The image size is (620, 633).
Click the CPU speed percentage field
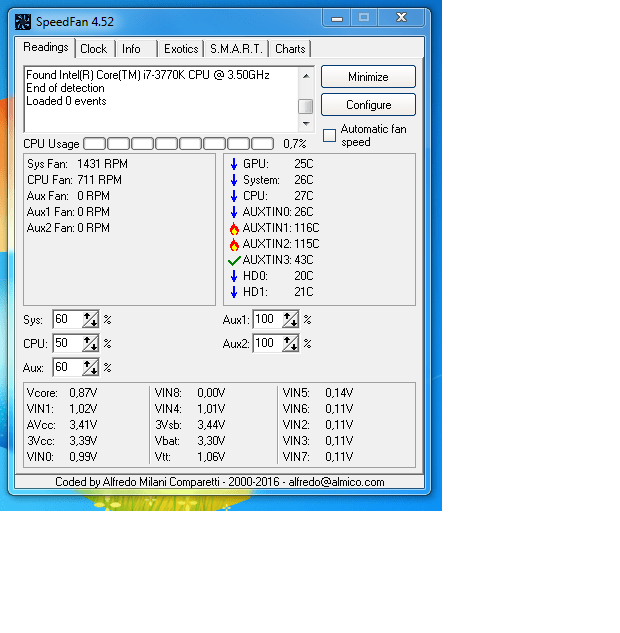67,344
